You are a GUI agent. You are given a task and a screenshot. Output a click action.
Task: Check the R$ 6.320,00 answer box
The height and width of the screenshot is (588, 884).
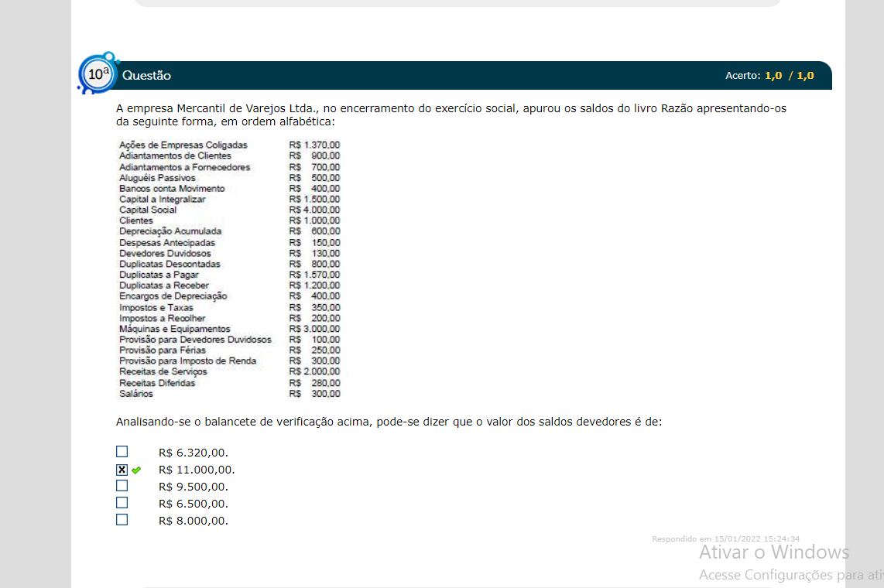(122, 452)
